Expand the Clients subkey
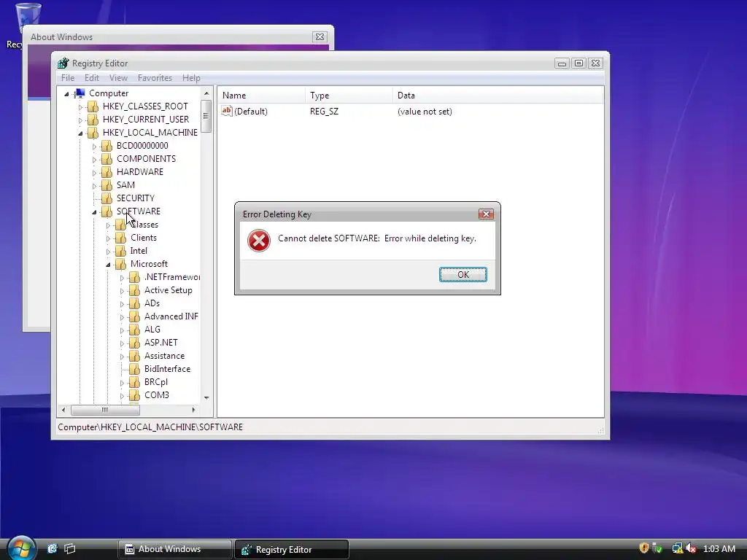Image resolution: width=747 pixels, height=560 pixels. pyautogui.click(x=108, y=238)
